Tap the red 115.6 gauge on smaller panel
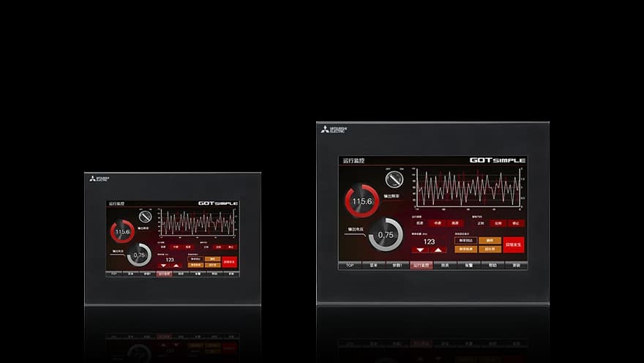 point(122,231)
